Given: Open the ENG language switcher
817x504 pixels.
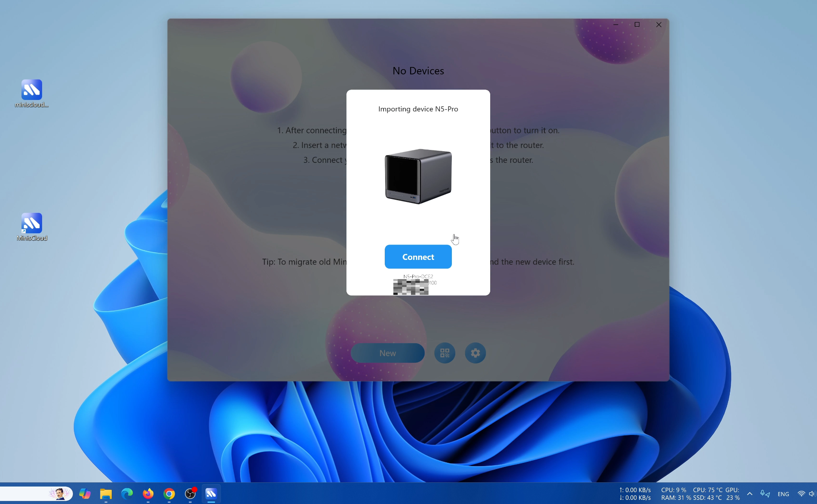Looking at the screenshot, I should (x=783, y=494).
